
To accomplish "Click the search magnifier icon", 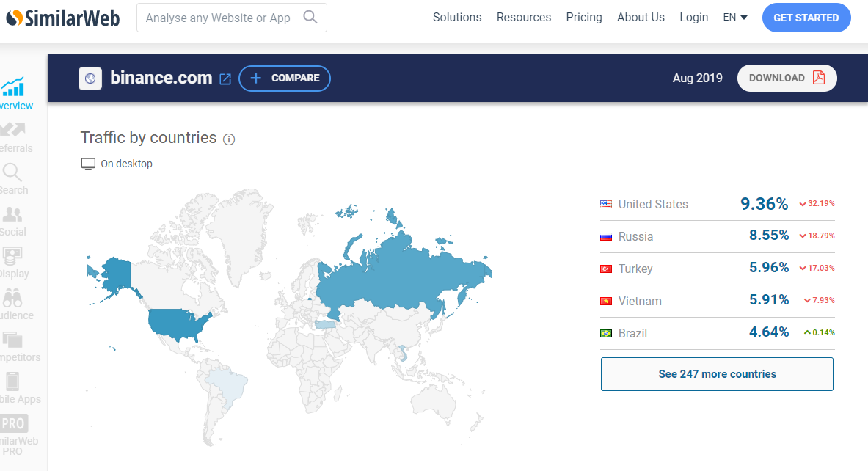I will (x=310, y=17).
